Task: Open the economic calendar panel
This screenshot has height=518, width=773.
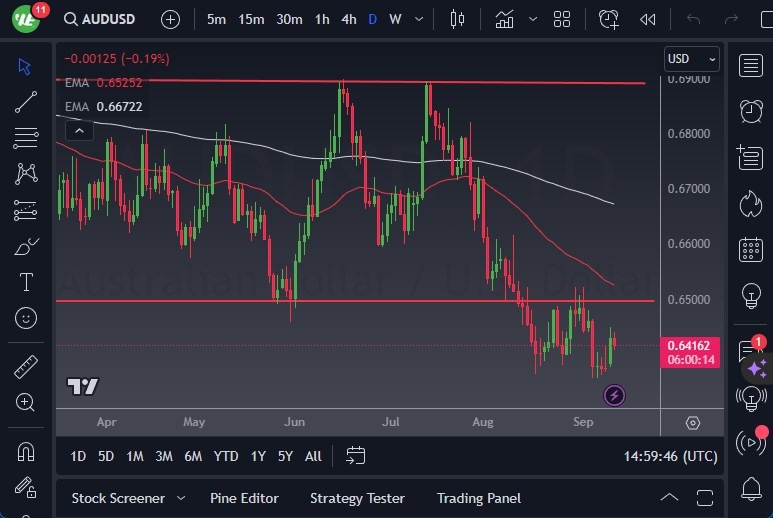Action: click(x=750, y=250)
